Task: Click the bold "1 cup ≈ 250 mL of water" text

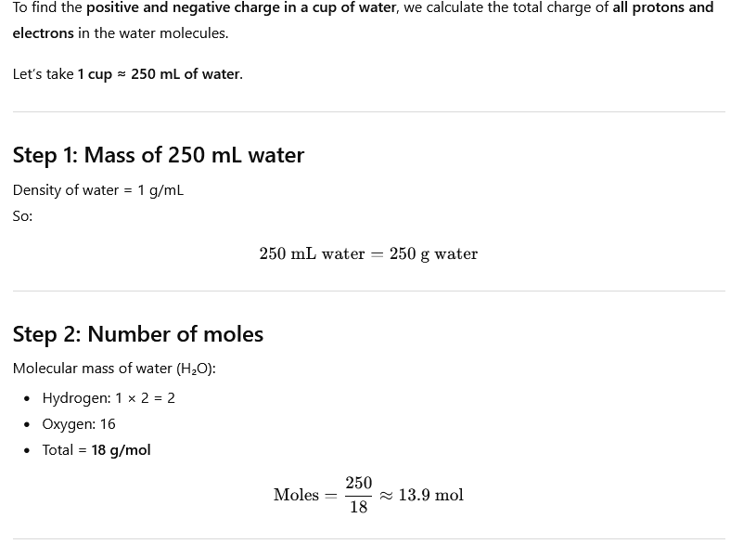Action: [x=159, y=74]
